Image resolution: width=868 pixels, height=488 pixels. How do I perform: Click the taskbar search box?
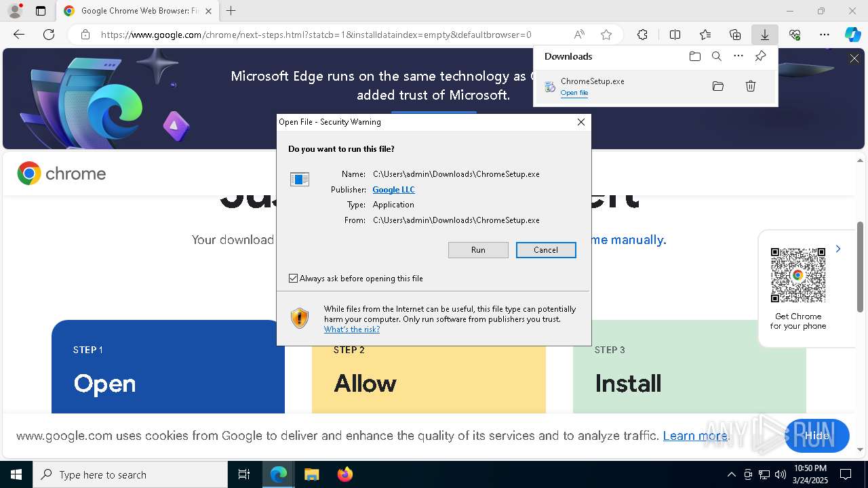click(130, 474)
